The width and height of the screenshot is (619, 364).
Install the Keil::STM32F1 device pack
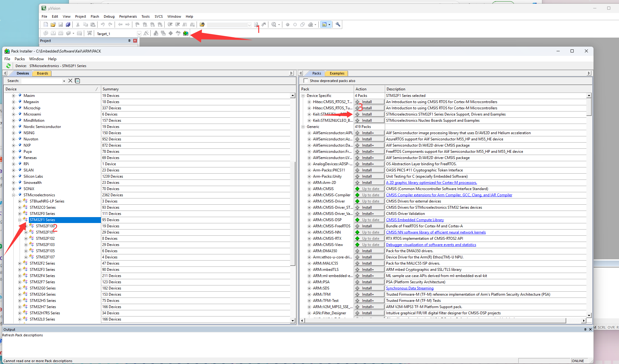tap(369, 114)
